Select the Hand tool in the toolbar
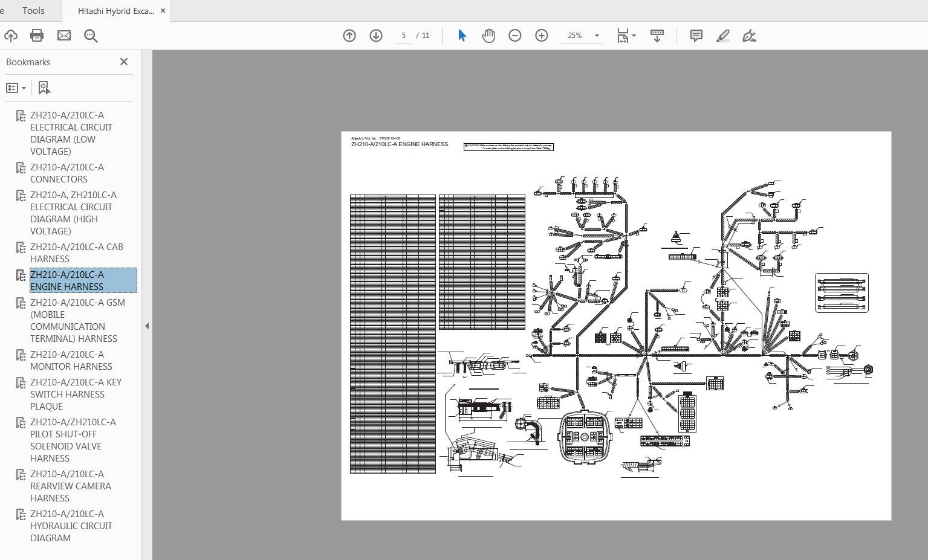Screen dimensions: 928x560 [x=487, y=36]
